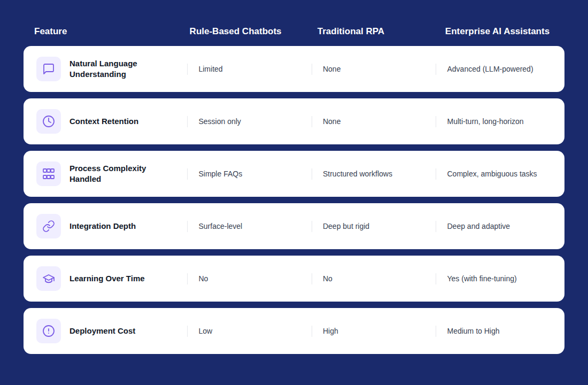Click the chat bubble icon for Natural Language Understanding
Image resolution: width=588 pixels, height=385 pixels.
tap(49, 69)
